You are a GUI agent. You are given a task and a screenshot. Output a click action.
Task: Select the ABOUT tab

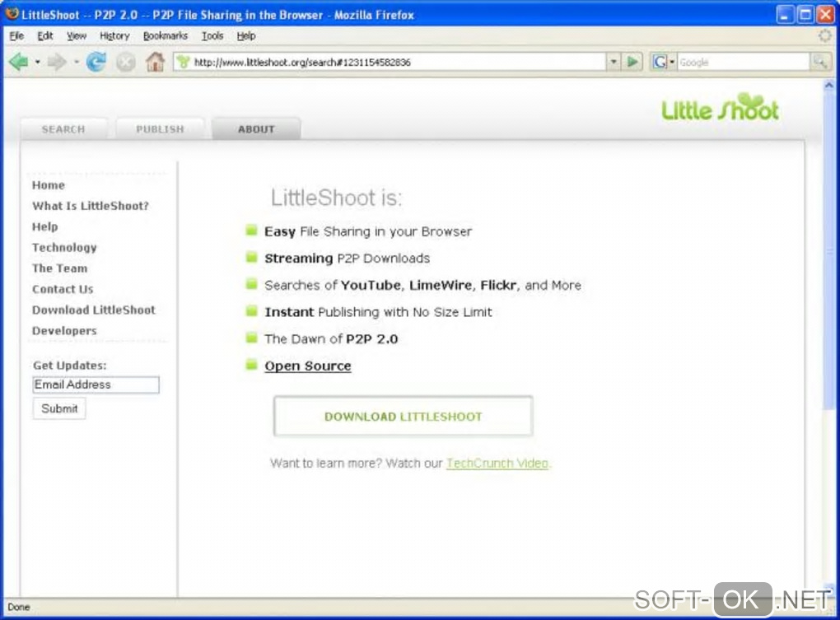click(256, 129)
